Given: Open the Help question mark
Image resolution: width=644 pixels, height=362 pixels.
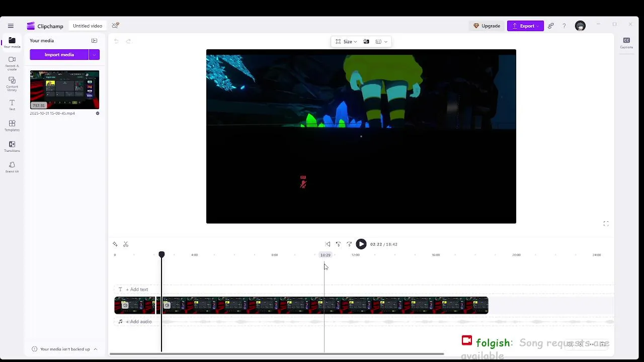Looking at the screenshot, I should 564,26.
